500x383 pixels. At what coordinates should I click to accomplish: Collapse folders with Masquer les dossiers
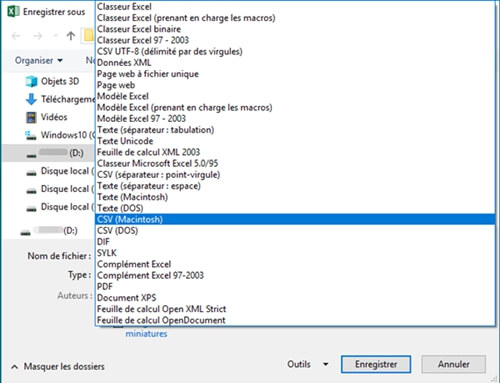tap(58, 367)
